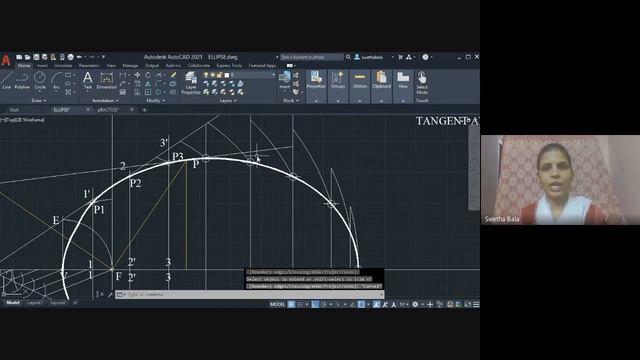This screenshot has width=640, height=360.
Task: Click the MODEL space button in status bar
Action: tap(277, 304)
